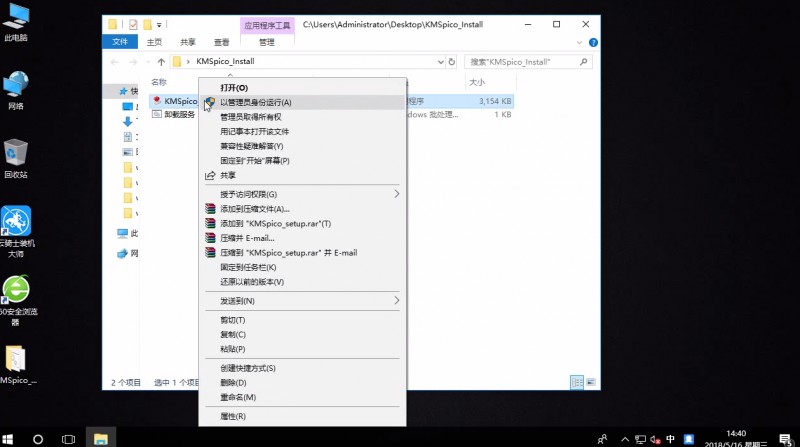Choose 添加到压缩文件(A)...
800x447 pixels.
pyautogui.click(x=303, y=209)
